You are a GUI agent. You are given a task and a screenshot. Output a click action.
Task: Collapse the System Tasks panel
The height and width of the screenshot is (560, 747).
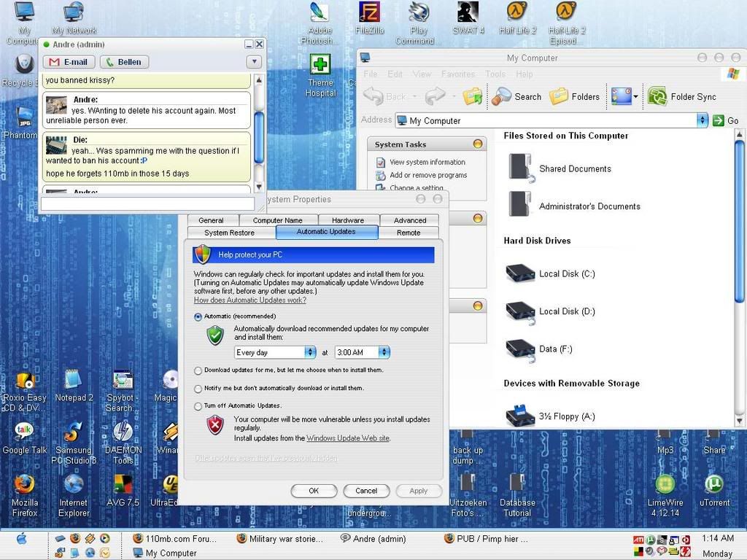click(477, 144)
